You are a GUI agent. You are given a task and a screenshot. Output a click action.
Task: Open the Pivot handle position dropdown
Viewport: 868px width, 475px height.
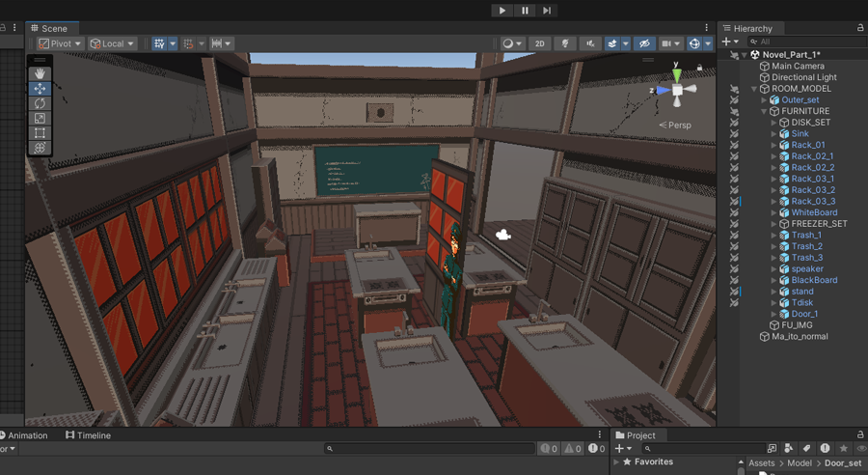pos(61,44)
